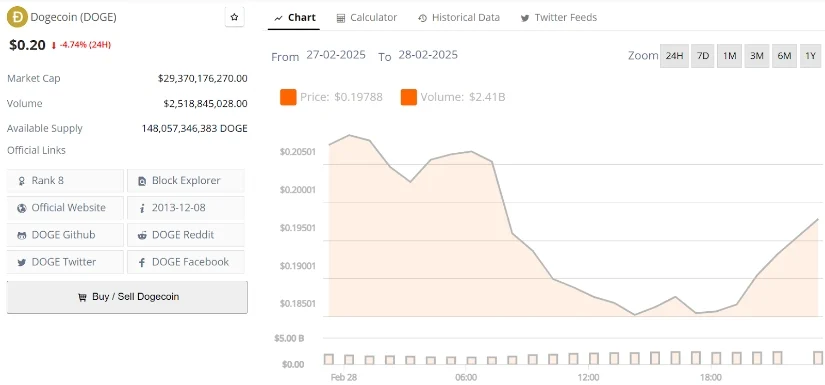Click the Dogecoin logo icon

coord(17,17)
